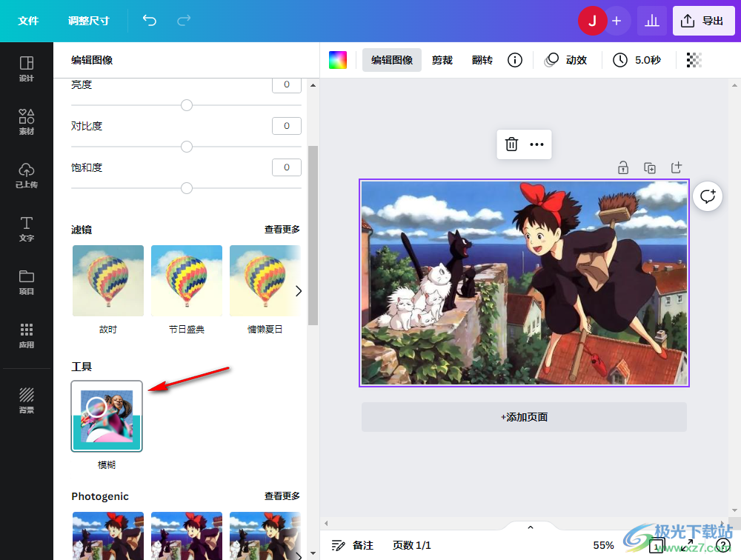741x560 pixels.
Task: Click the redo arrow icon
Action: 184,20
